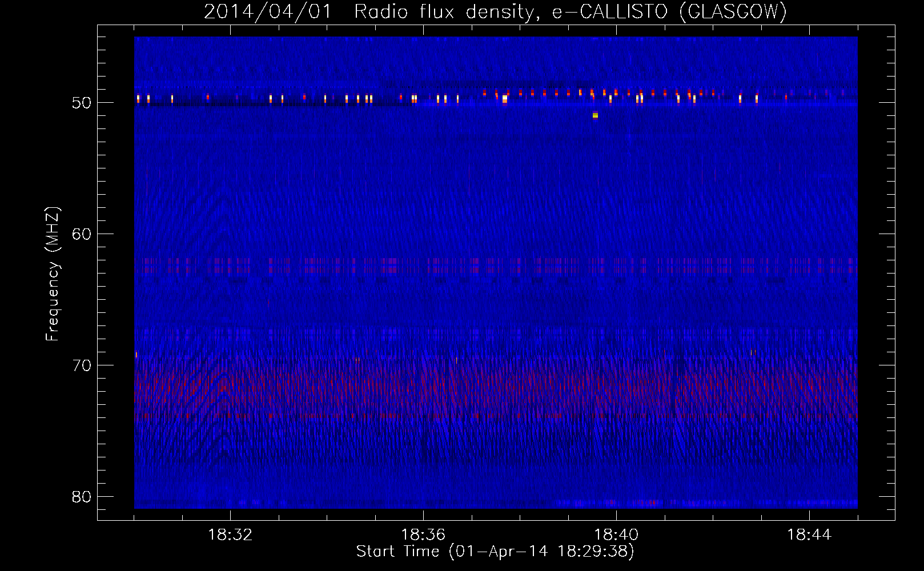Screen dimensions: 924x571
Task: Click the 60 frequency tick label
Action: tap(82, 234)
